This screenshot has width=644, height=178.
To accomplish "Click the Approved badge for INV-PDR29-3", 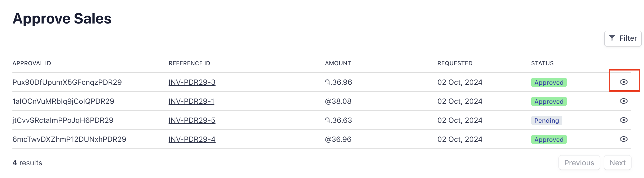I will point(549,82).
